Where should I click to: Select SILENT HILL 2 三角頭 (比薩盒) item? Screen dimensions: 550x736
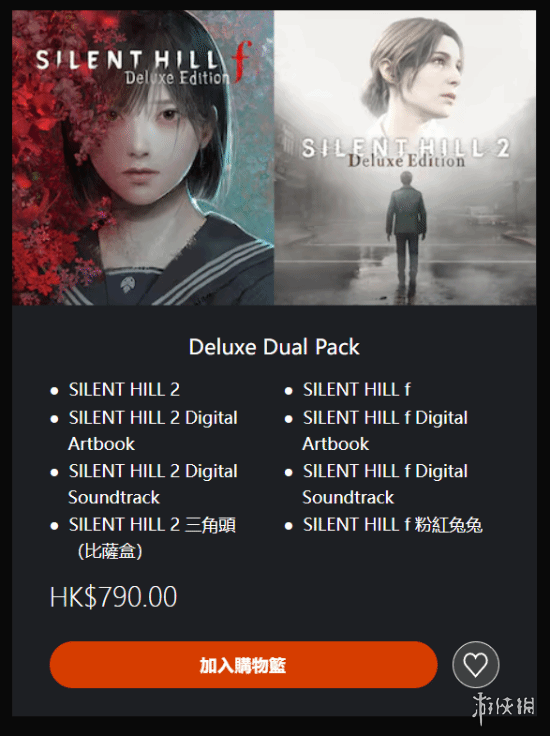click(x=152, y=538)
